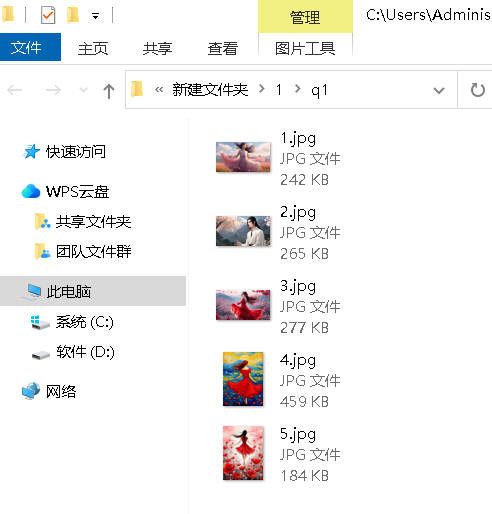Select the 系统 (C:) drive
The width and height of the screenshot is (492, 514).
tap(85, 322)
